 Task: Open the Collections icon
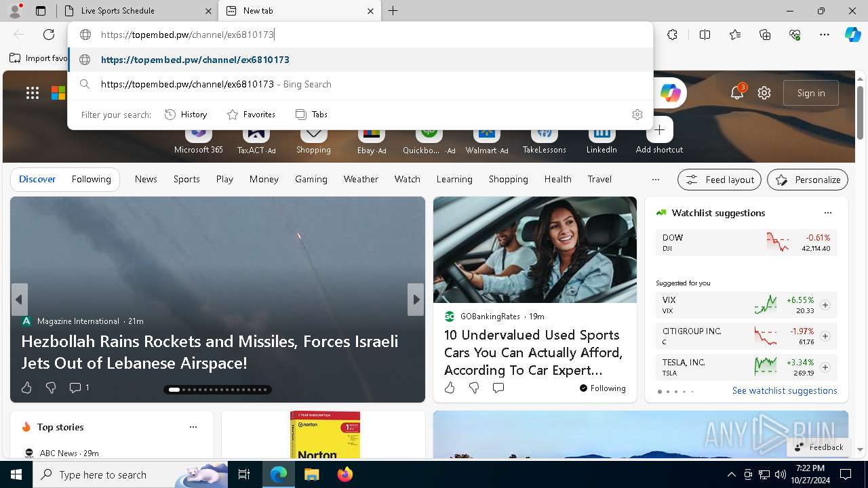pyautogui.click(x=765, y=35)
